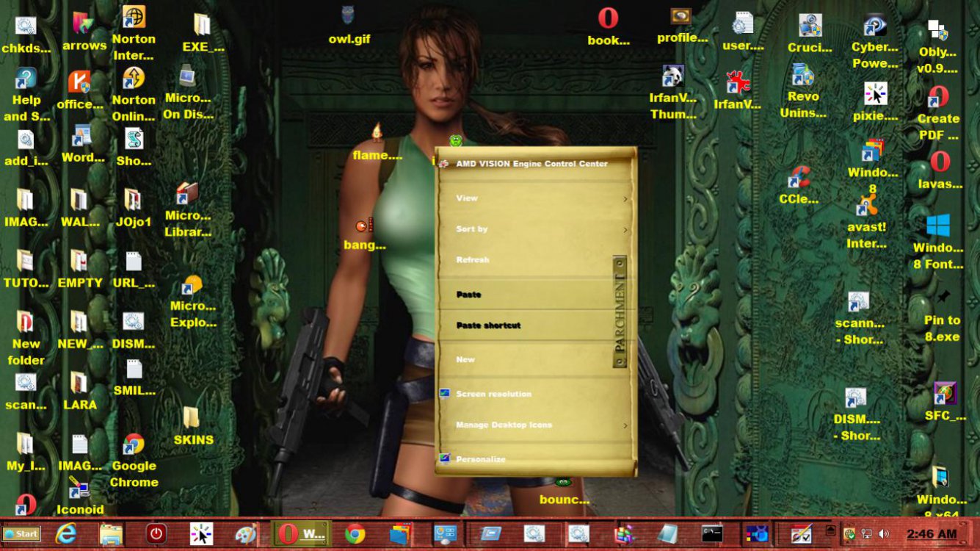Select the chkds... desktop icon
980x551 pixels.
point(26,35)
